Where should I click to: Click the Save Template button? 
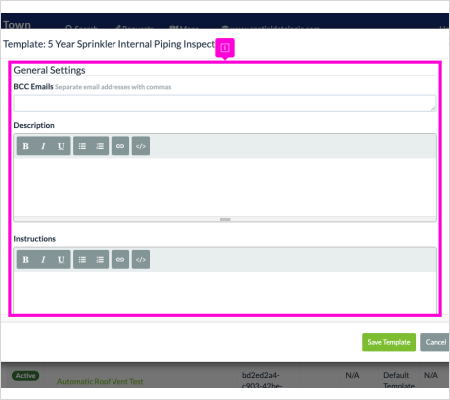(389, 342)
